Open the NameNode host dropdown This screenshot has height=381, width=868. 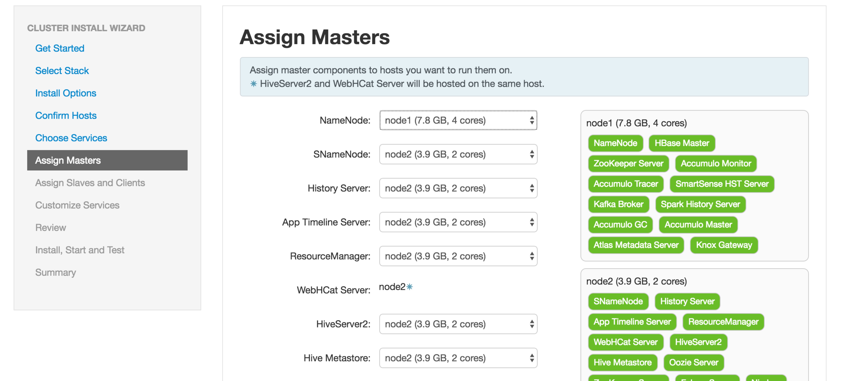pyautogui.click(x=458, y=120)
